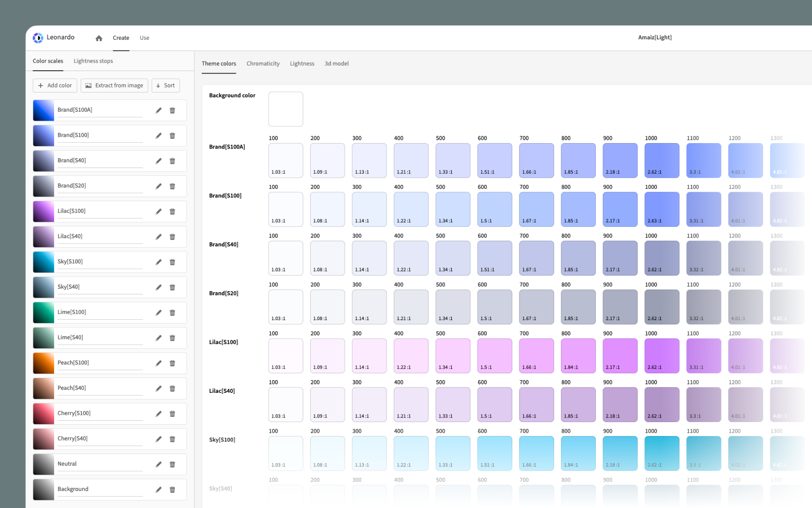The image size is (812, 508).
Task: Select the Color scales tab
Action: 48,61
